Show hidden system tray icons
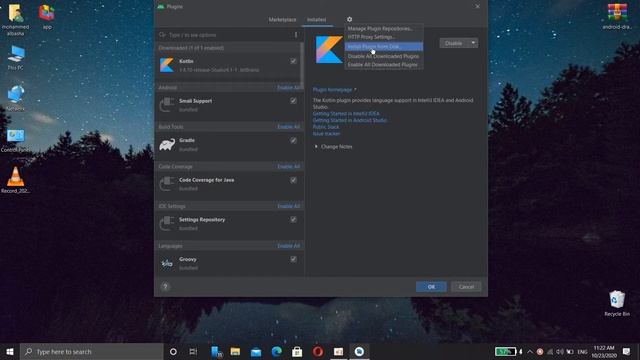 pos(530,351)
